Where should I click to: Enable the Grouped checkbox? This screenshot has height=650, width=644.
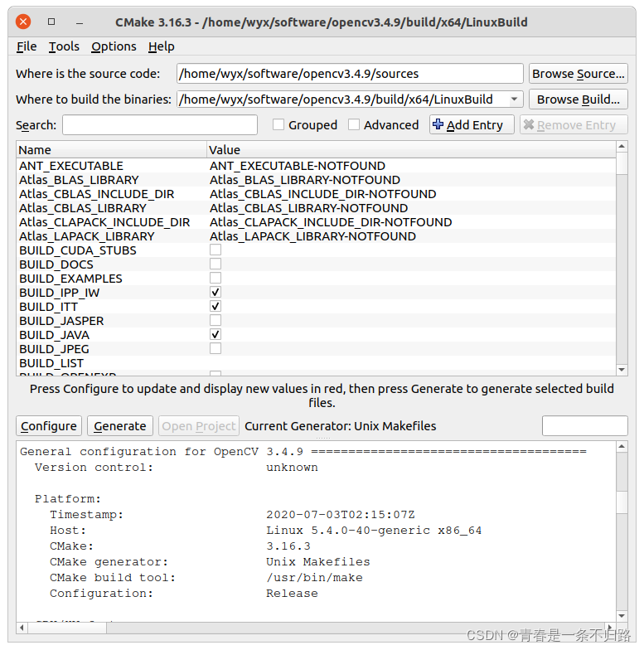(x=279, y=125)
